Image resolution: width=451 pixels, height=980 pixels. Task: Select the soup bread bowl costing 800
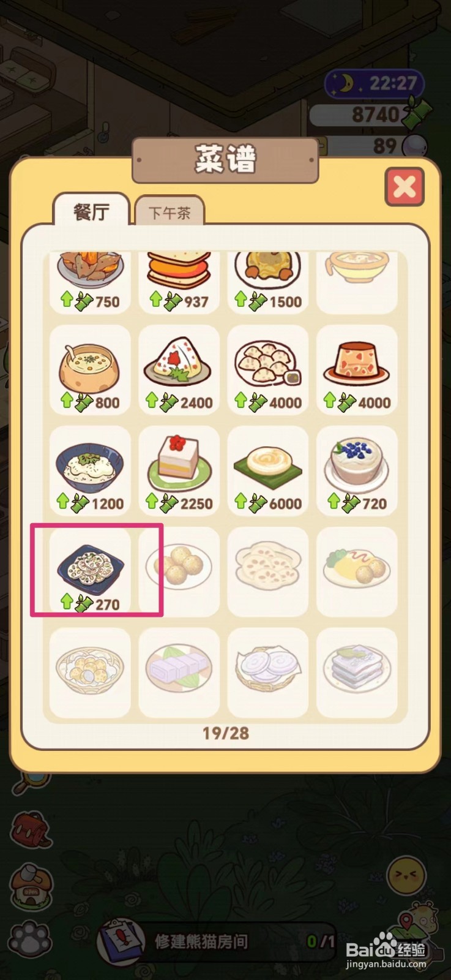coord(91,369)
